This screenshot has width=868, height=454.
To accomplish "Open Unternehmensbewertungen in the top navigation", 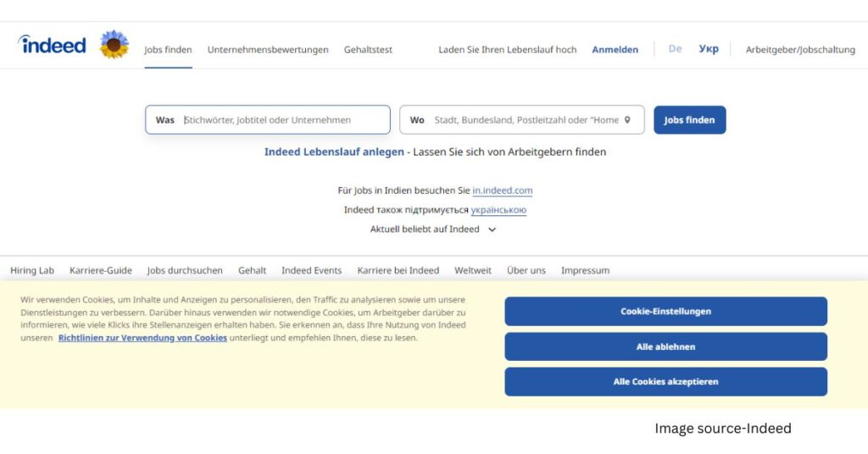I will point(268,50).
